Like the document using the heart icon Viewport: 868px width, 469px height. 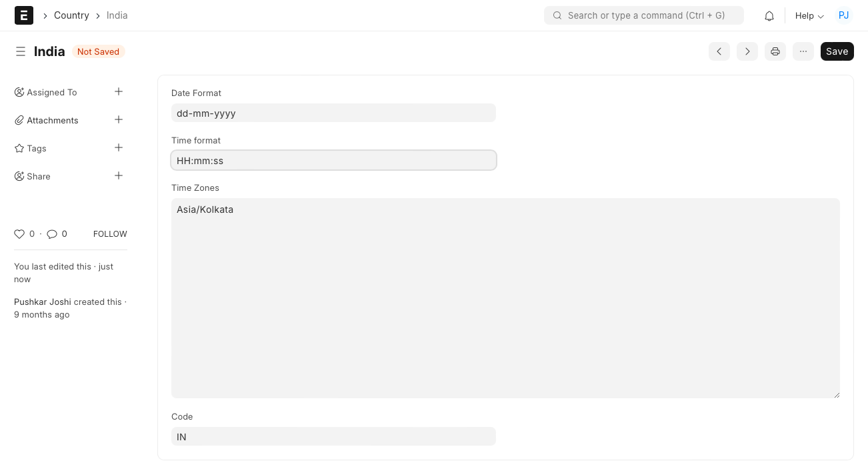(x=19, y=233)
